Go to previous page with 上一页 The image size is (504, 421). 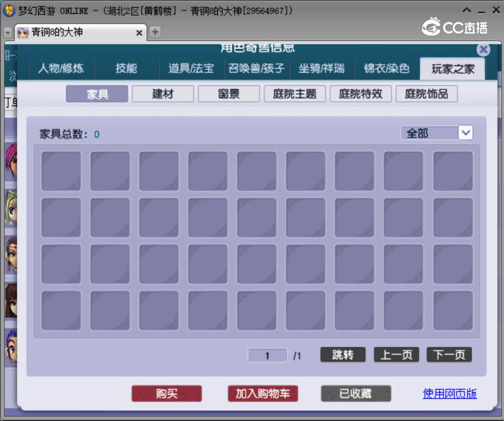pyautogui.click(x=396, y=355)
